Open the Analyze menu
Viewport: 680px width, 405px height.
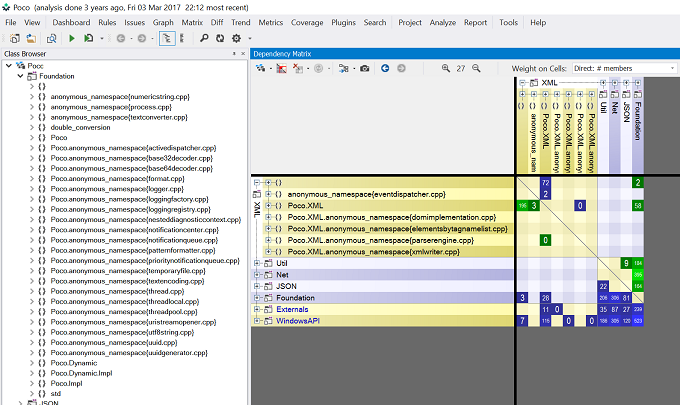[442, 23]
